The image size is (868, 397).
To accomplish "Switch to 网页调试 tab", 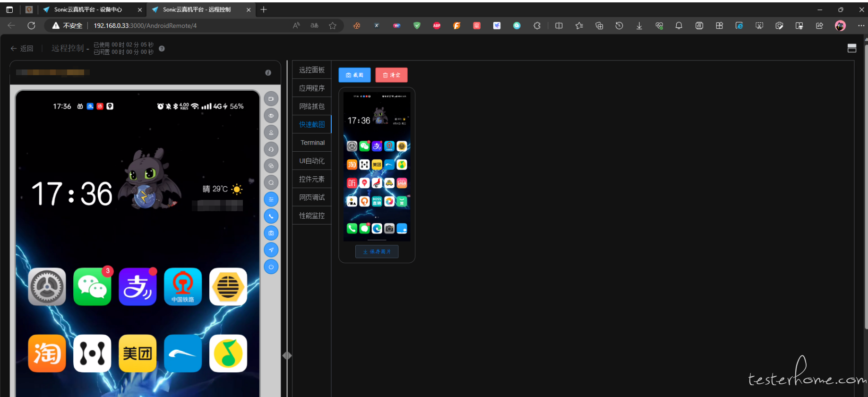I will (x=312, y=197).
